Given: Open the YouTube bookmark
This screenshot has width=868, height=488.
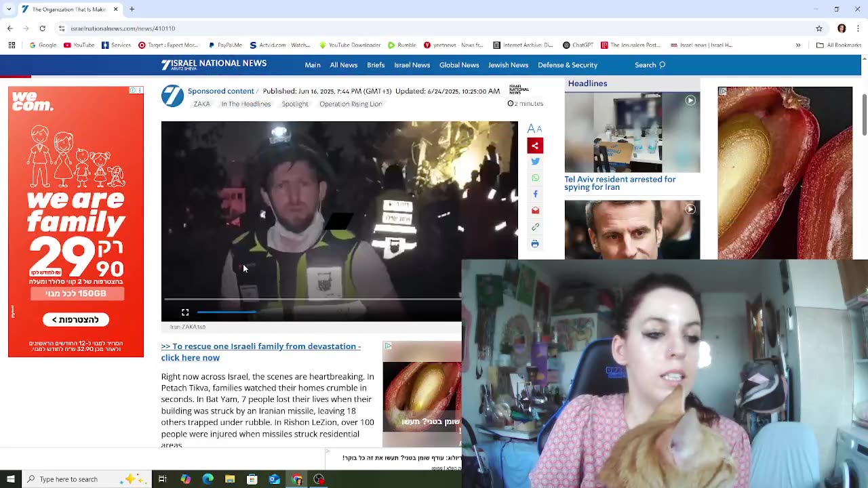Looking at the screenshot, I should click(x=79, y=45).
